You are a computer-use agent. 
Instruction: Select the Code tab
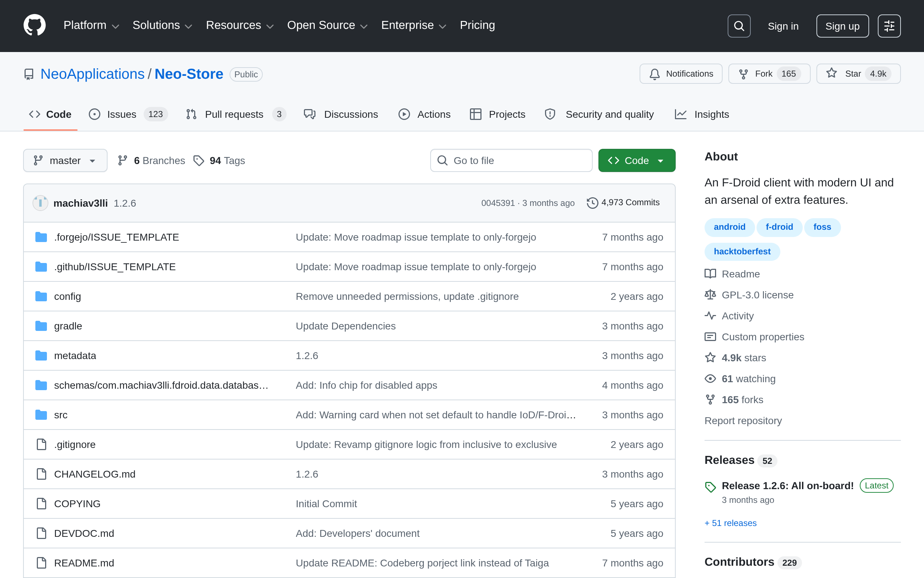tap(51, 114)
